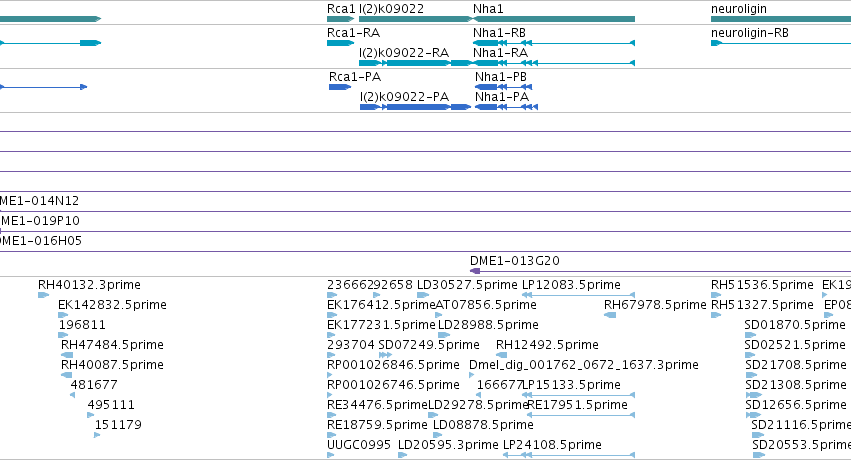Select the DME1-014N12 BAC line

pyautogui.click(x=426, y=212)
